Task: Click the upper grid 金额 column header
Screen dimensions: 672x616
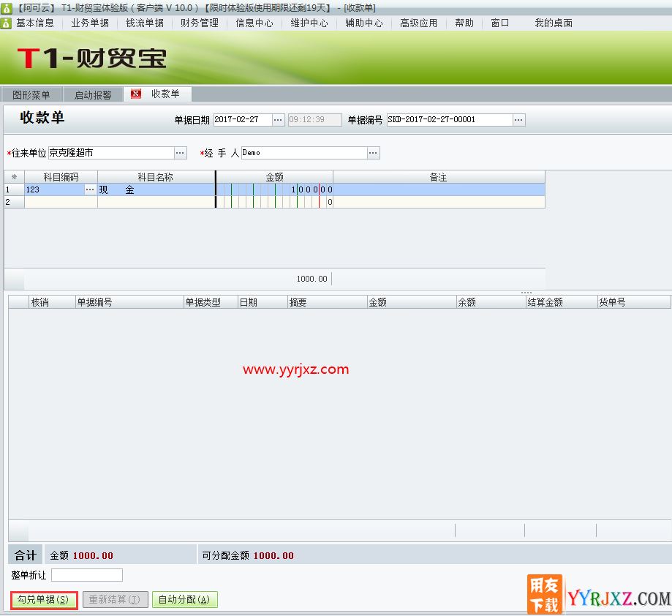Action: pos(275,177)
